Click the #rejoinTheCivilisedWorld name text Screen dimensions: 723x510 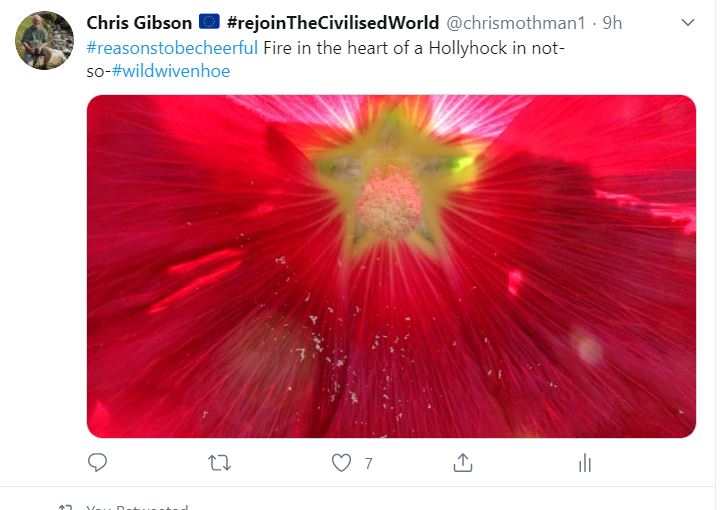(333, 23)
